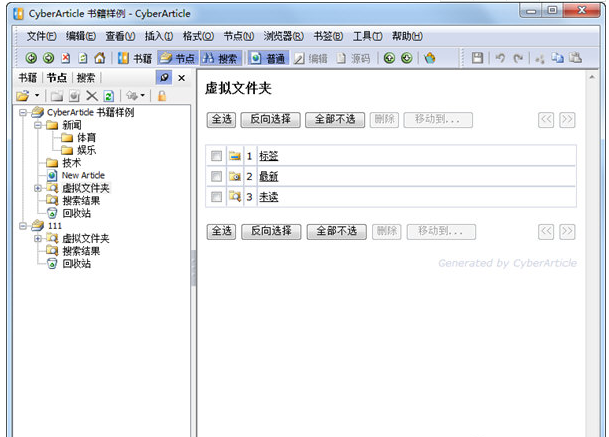This screenshot has height=437, width=609.
Task: Click the red stop icon in toolbar
Action: (65, 58)
